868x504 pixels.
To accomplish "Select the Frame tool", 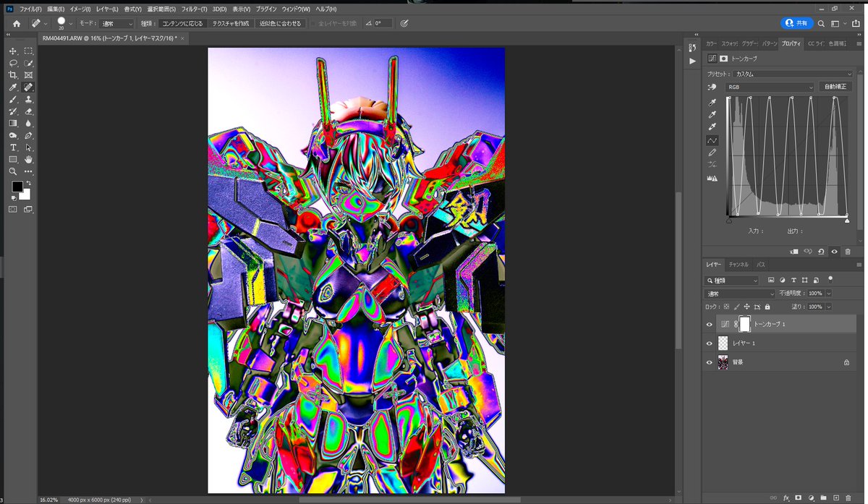I will (28, 75).
